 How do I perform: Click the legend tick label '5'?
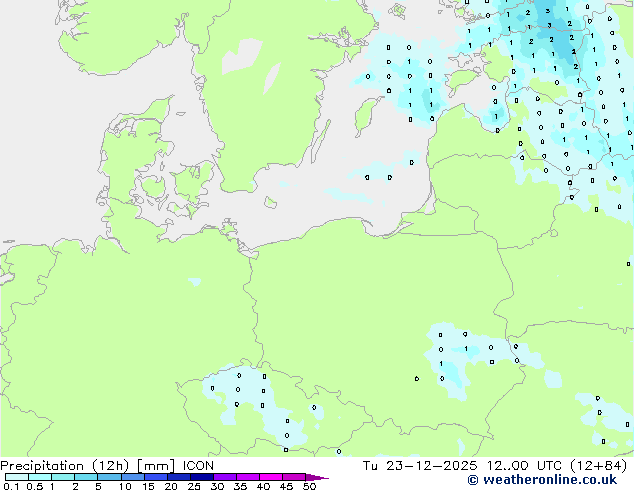pyautogui.click(x=98, y=486)
